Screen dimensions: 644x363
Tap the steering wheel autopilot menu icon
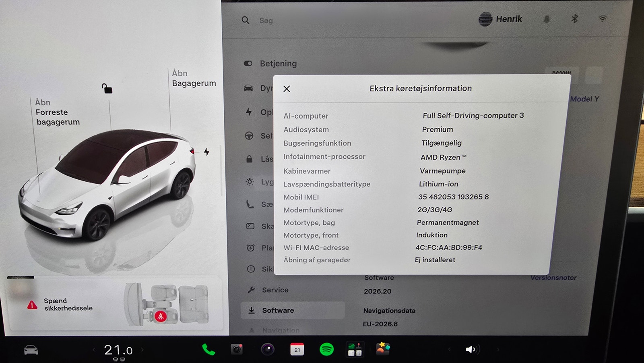tap(249, 136)
